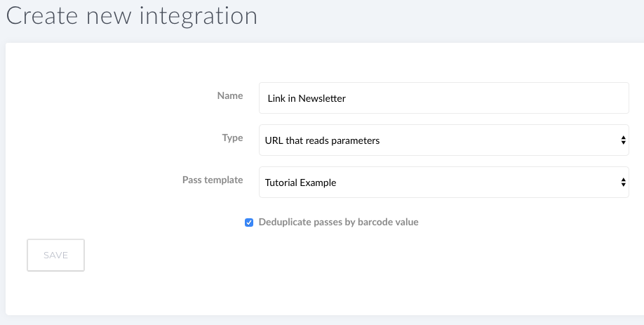Click the Tutorial Example selected value

[300, 183]
